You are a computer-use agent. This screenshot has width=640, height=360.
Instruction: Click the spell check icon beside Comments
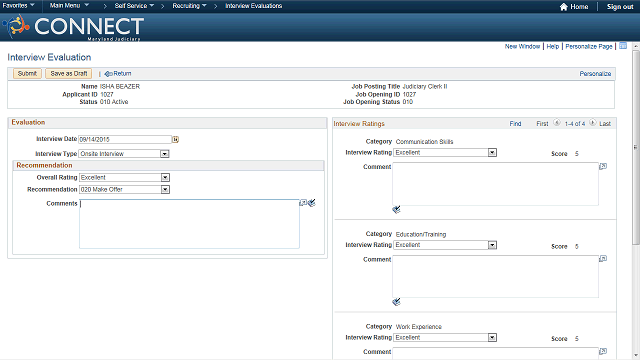pyautogui.click(x=312, y=203)
